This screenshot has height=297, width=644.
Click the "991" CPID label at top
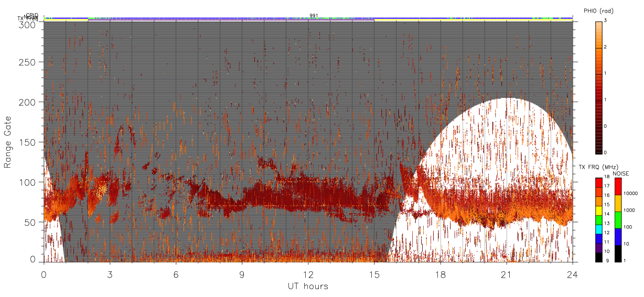pos(314,16)
